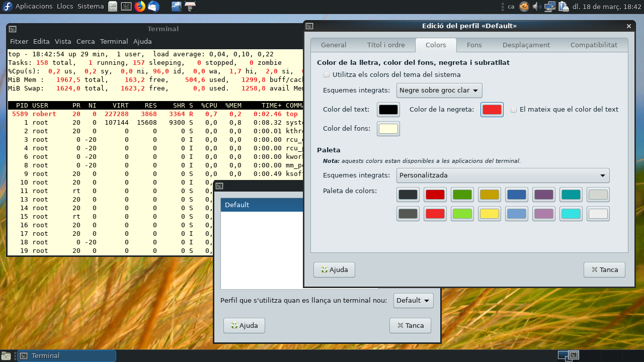Click the show desktop icon in bottom panel

point(6,356)
